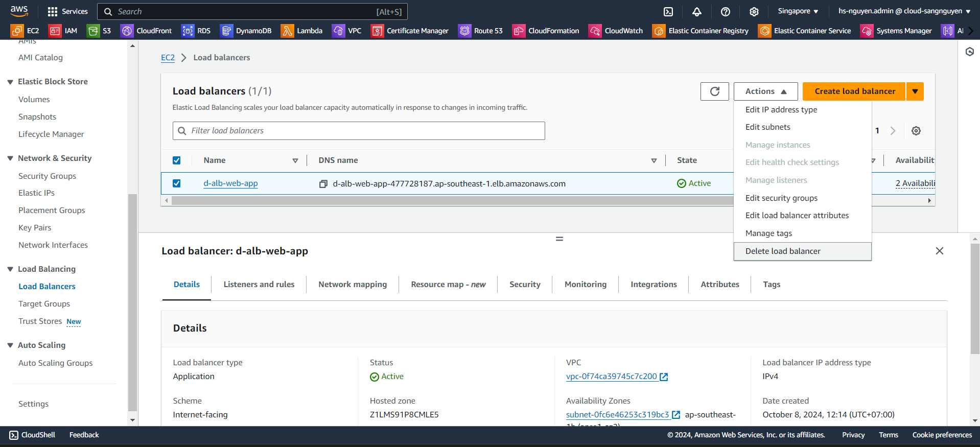The image size is (980, 447).
Task: Open CloudShell icon in top navigation bar
Action: (x=668, y=12)
